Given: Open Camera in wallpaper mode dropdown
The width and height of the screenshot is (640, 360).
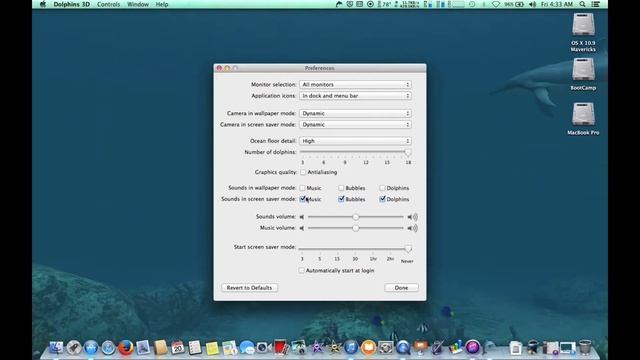Looking at the screenshot, I should pyautogui.click(x=355, y=113).
